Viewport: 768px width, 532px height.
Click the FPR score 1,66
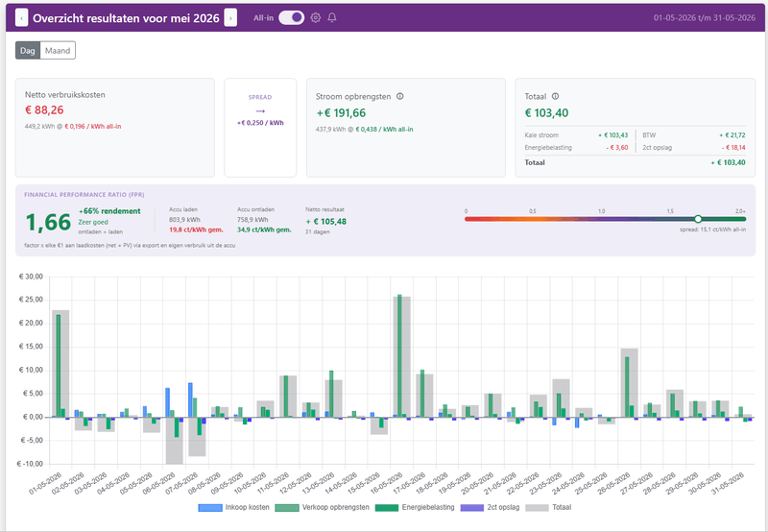pos(48,223)
